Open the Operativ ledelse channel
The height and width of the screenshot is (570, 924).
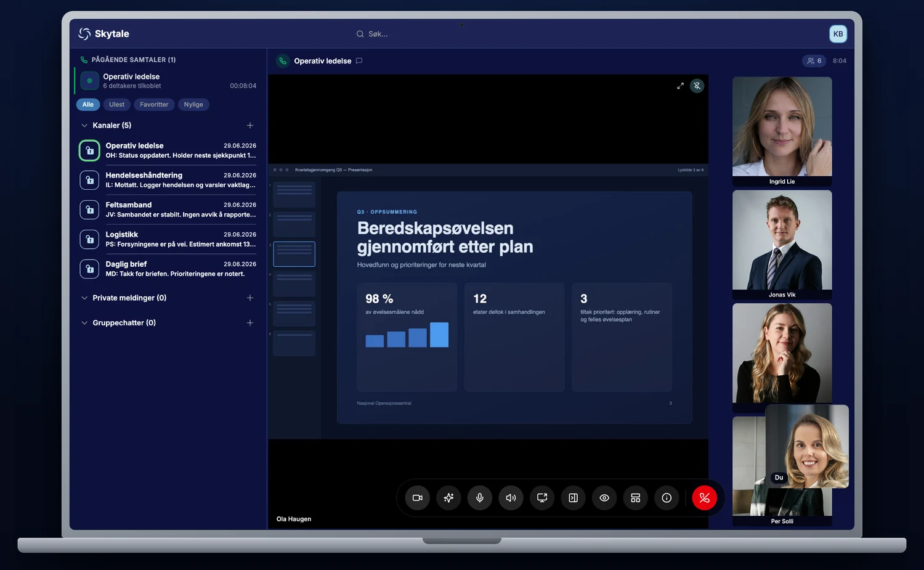point(168,150)
